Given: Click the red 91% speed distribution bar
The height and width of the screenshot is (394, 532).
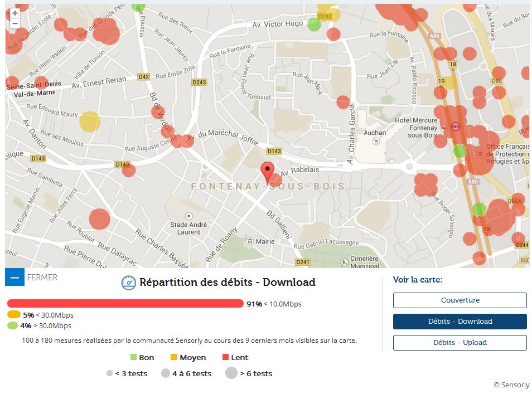Looking at the screenshot, I should click(125, 304).
